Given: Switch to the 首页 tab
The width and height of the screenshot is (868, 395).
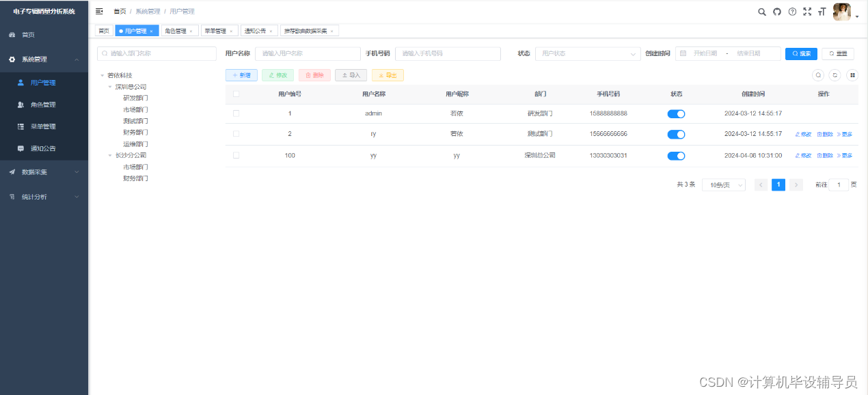Looking at the screenshot, I should (104, 31).
